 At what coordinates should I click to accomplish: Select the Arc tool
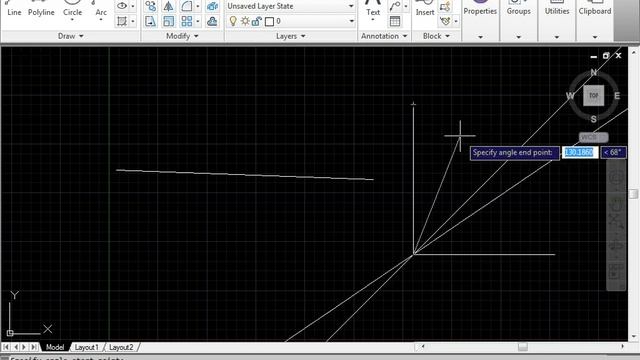pyautogui.click(x=101, y=9)
